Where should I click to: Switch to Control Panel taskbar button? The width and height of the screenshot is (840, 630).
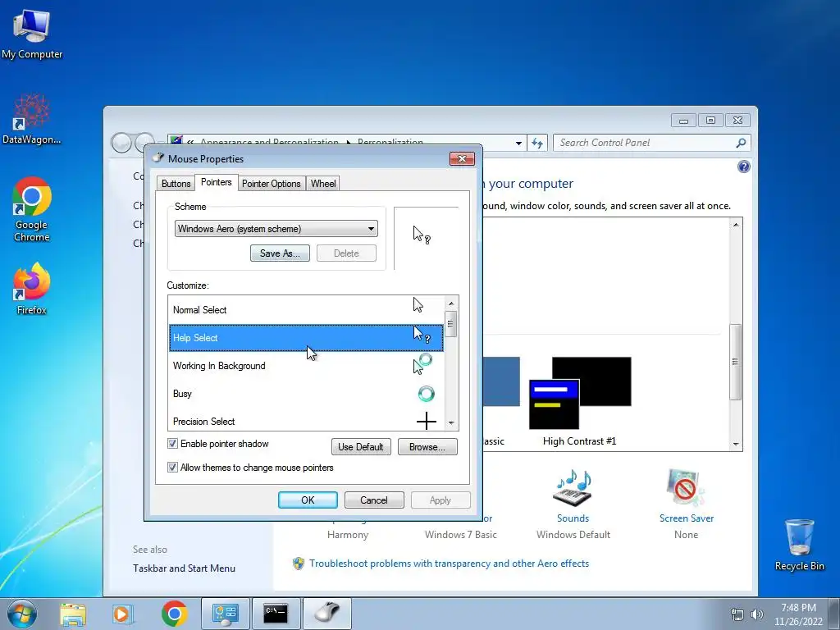tap(225, 614)
